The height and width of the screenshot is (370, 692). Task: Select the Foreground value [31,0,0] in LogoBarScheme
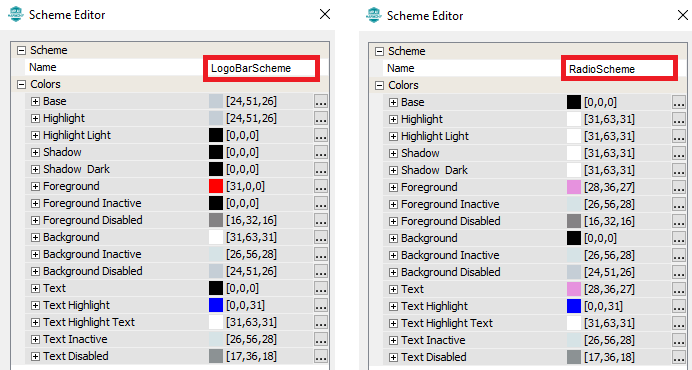[x=245, y=186]
